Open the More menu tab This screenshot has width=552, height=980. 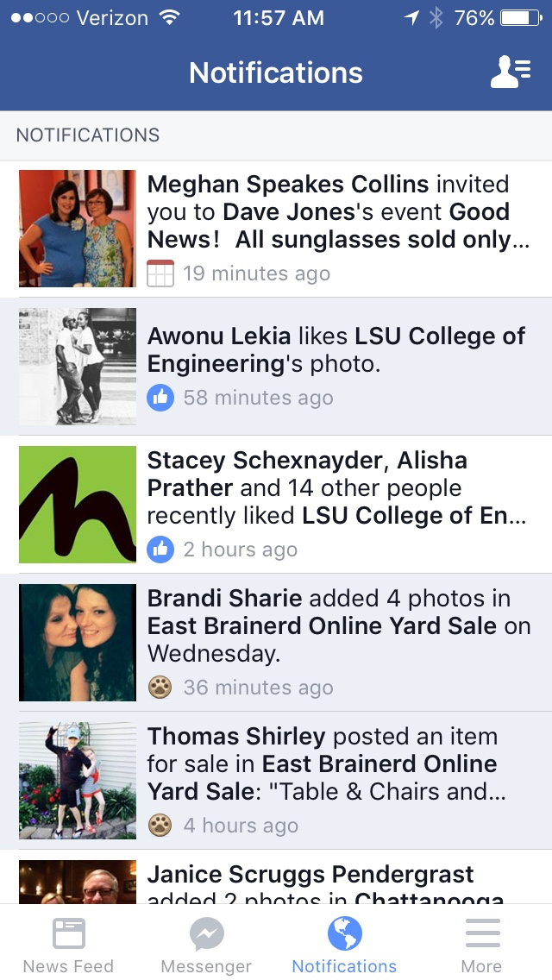click(481, 944)
